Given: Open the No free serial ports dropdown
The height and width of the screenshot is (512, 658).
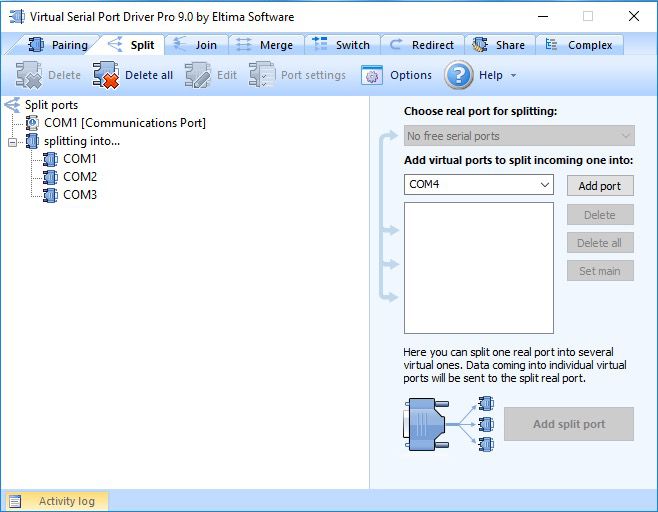Looking at the screenshot, I should 519,136.
